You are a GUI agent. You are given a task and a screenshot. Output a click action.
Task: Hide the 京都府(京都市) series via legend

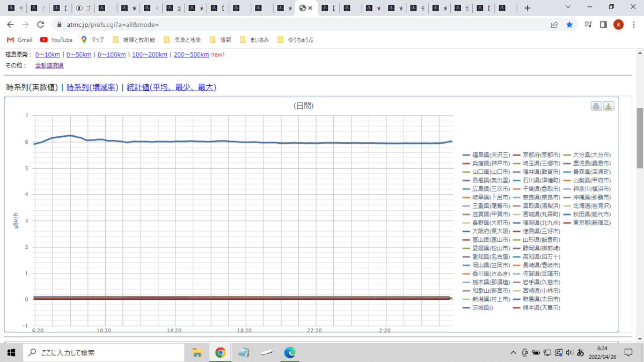pyautogui.click(x=536, y=154)
